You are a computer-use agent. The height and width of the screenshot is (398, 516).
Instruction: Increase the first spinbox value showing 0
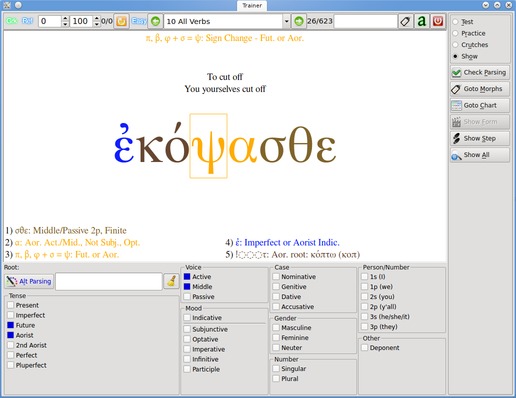pyautogui.click(x=65, y=18)
